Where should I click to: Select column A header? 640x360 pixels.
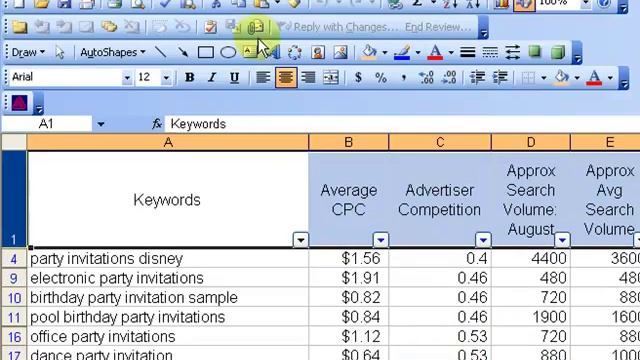pos(168,142)
